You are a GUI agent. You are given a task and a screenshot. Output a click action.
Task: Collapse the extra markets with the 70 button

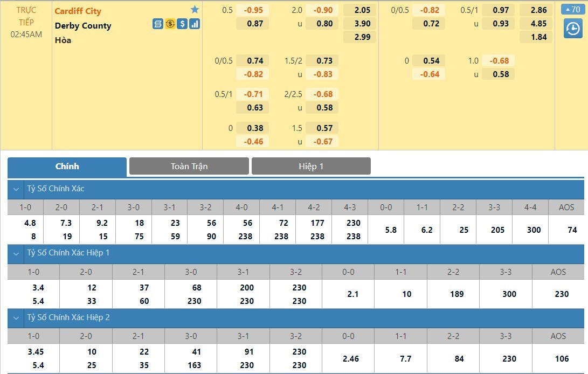[572, 9]
